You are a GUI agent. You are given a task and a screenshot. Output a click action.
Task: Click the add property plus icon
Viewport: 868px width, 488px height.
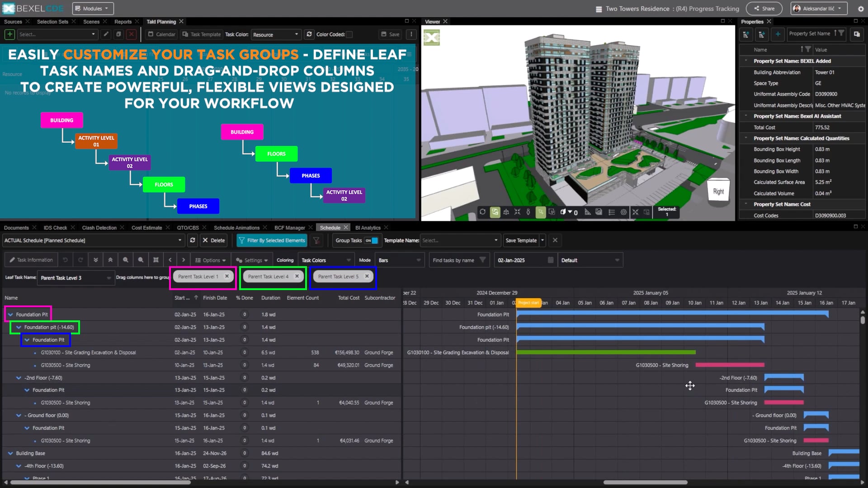[778, 34]
